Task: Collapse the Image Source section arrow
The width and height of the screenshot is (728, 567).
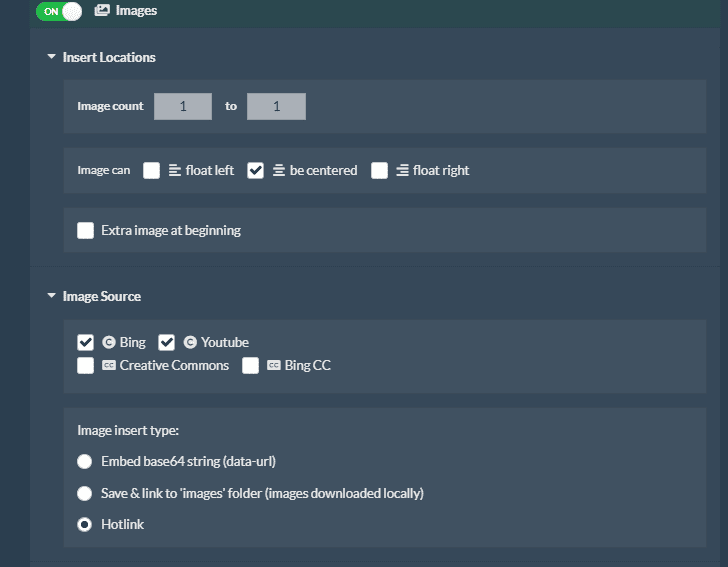Action: click(x=52, y=295)
